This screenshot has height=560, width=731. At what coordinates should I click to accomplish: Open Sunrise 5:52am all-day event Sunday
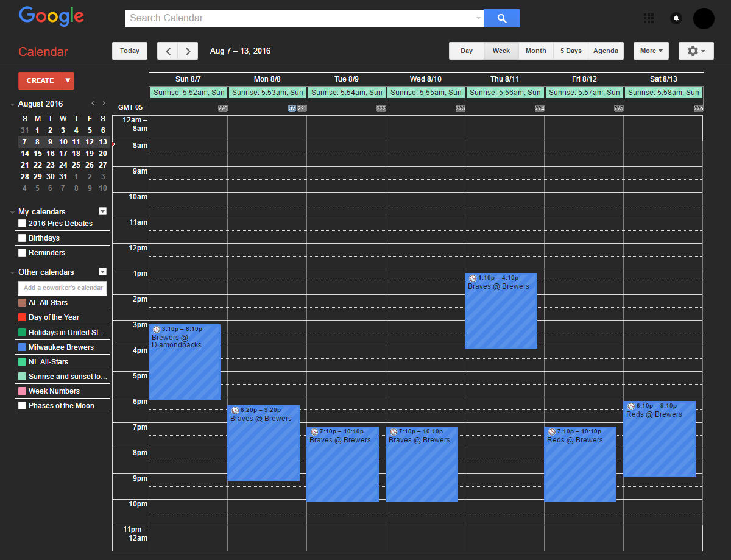[188, 93]
